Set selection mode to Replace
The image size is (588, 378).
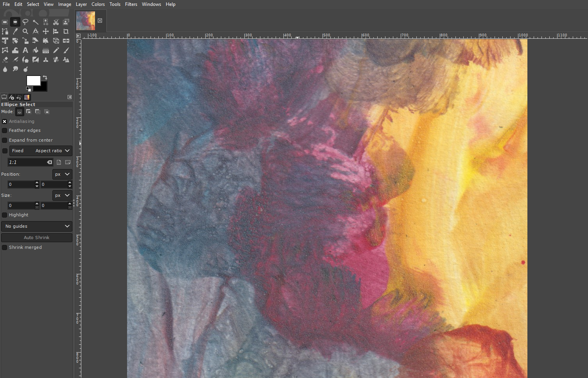(x=20, y=112)
